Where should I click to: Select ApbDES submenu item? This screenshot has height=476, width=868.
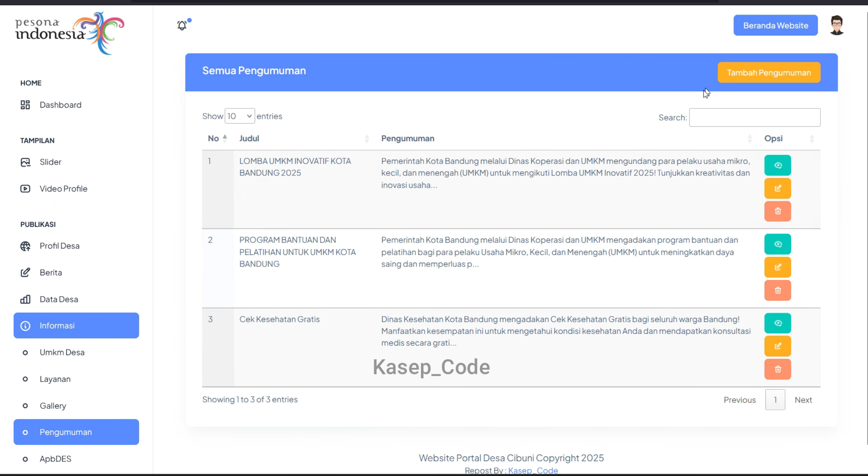[x=76, y=459]
